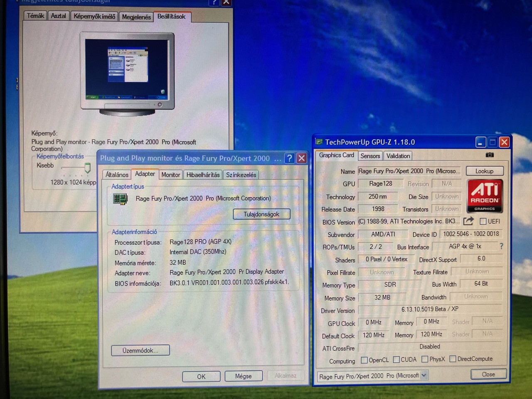Tick the DirectCompute checkbox
Screen dimensions: 532x399
pyautogui.click(x=453, y=359)
